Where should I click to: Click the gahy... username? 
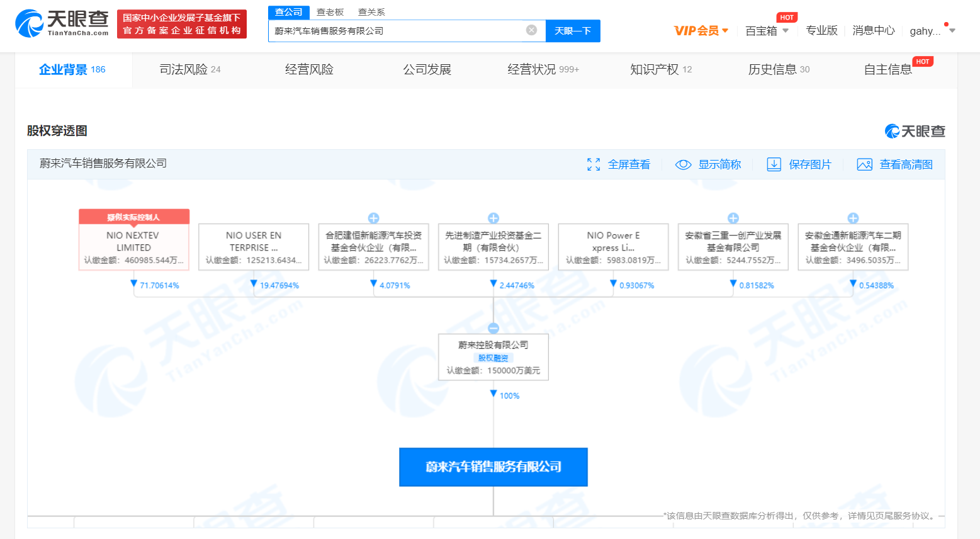coord(925,30)
